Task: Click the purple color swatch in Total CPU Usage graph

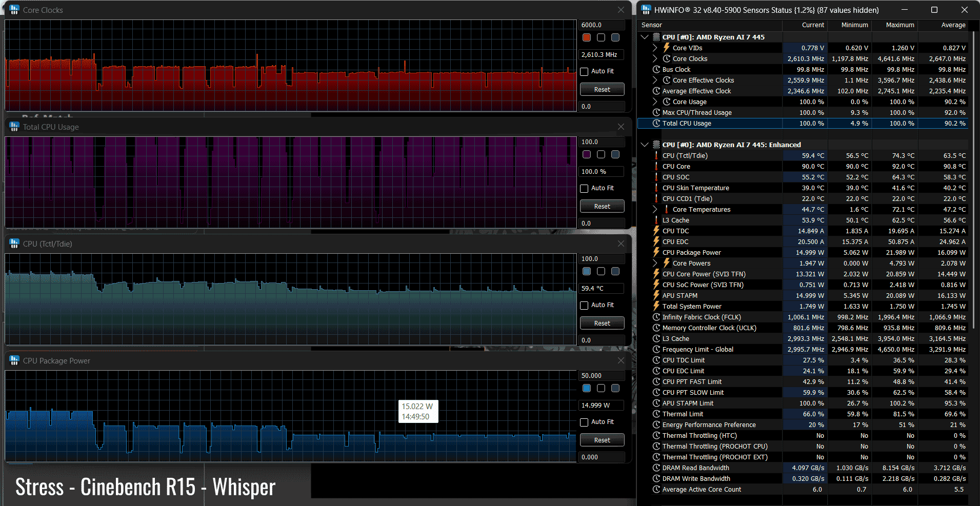Action: (587, 154)
